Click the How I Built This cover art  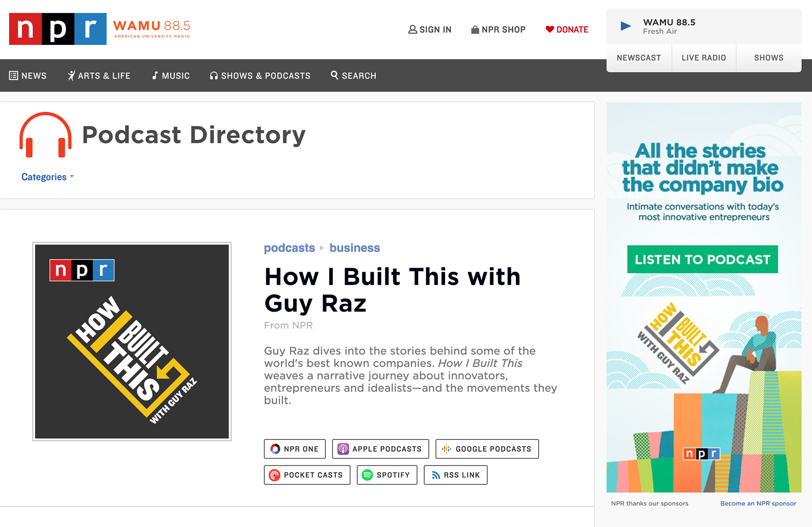coord(132,342)
